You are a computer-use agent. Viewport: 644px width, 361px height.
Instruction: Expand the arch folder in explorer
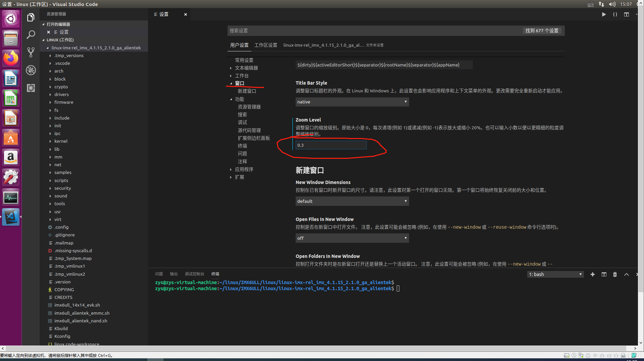click(59, 71)
